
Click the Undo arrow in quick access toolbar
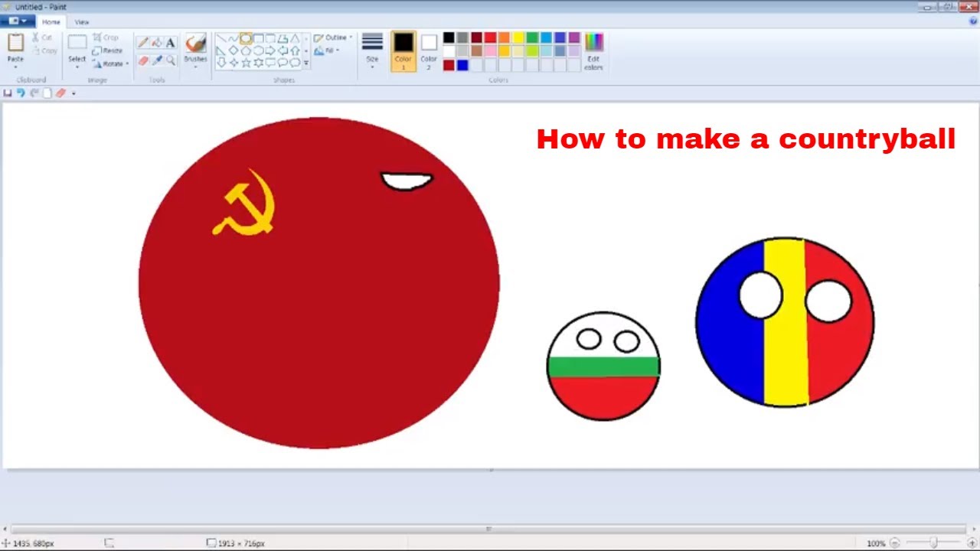coord(21,93)
